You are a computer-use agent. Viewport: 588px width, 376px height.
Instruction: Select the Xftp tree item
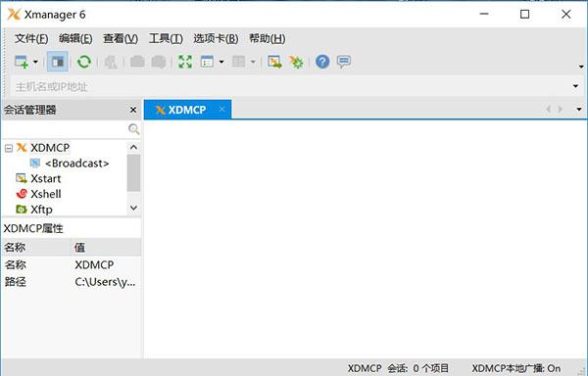click(41, 210)
